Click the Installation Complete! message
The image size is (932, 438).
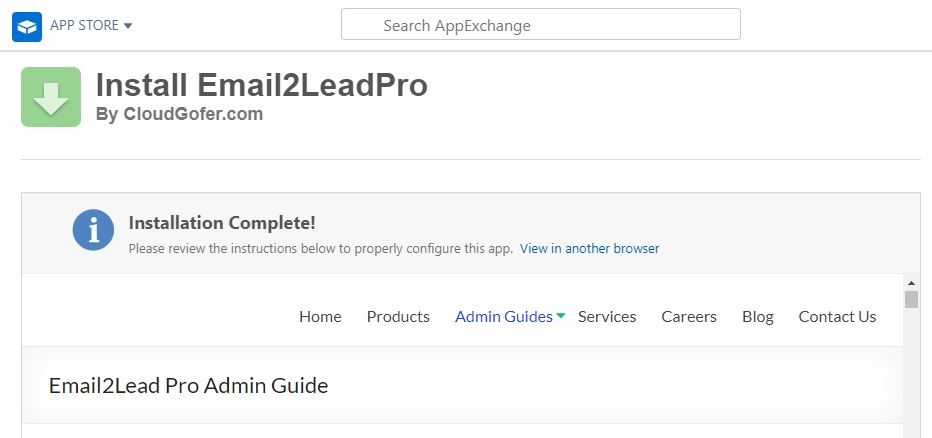222,223
